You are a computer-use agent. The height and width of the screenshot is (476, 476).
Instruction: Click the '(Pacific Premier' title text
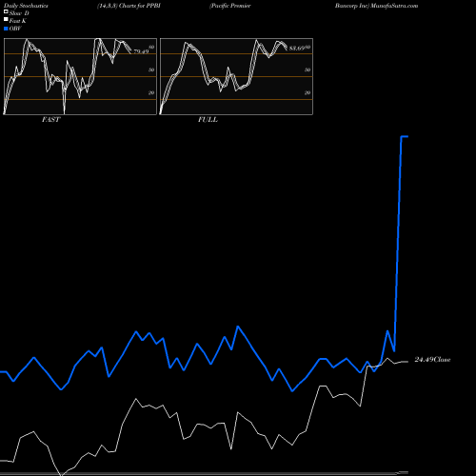pyautogui.click(x=230, y=6)
